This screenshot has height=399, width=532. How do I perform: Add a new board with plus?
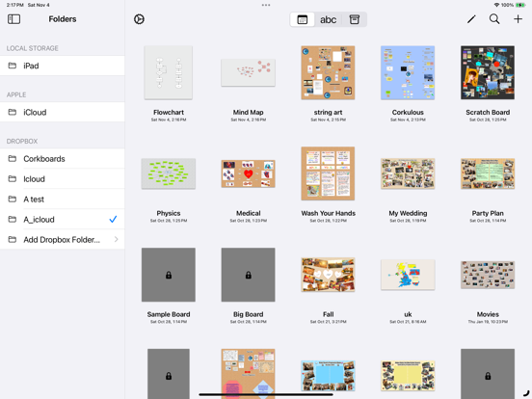click(x=518, y=19)
